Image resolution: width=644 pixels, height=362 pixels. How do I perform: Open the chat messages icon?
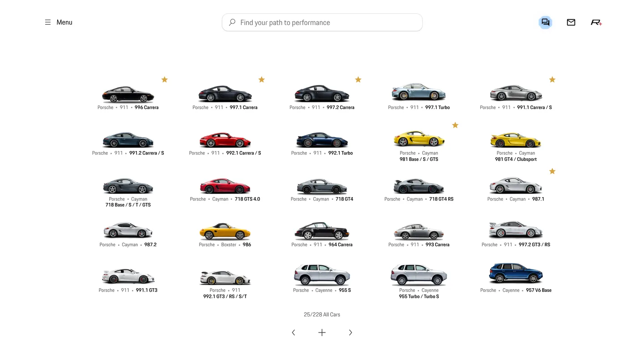tap(545, 22)
